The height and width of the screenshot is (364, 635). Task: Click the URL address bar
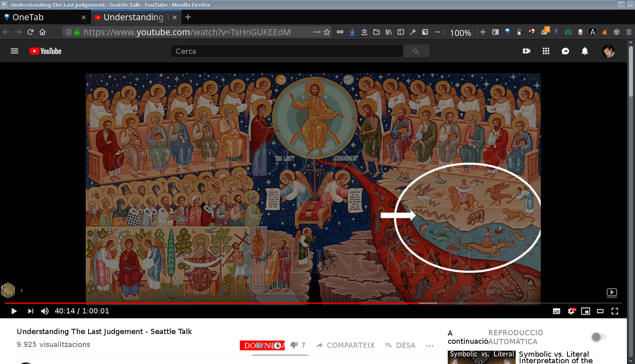coord(196,32)
